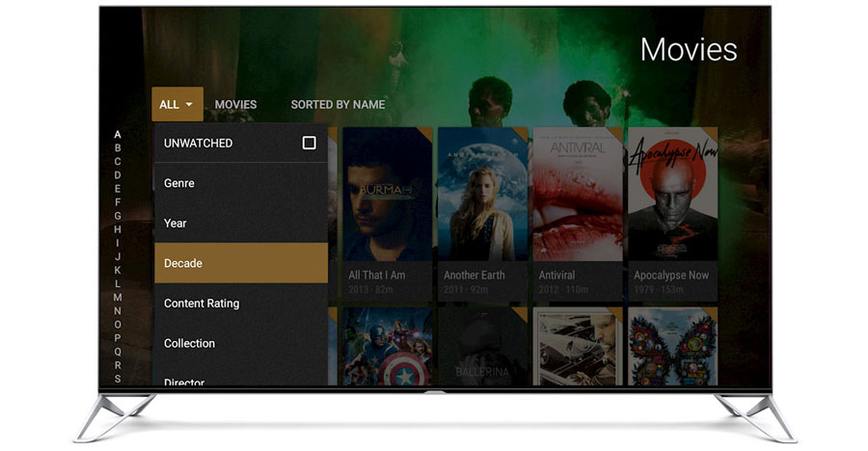Open the ALL filter dropdown

(x=177, y=104)
